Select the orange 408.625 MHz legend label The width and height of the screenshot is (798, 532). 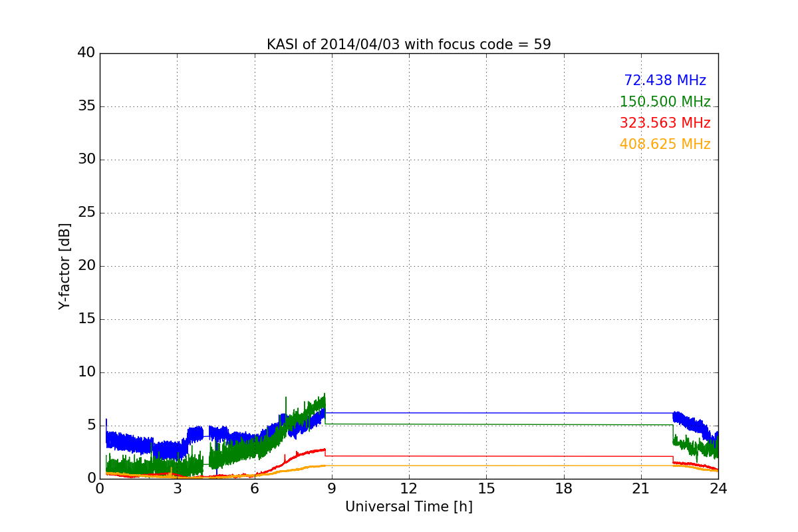(665, 144)
